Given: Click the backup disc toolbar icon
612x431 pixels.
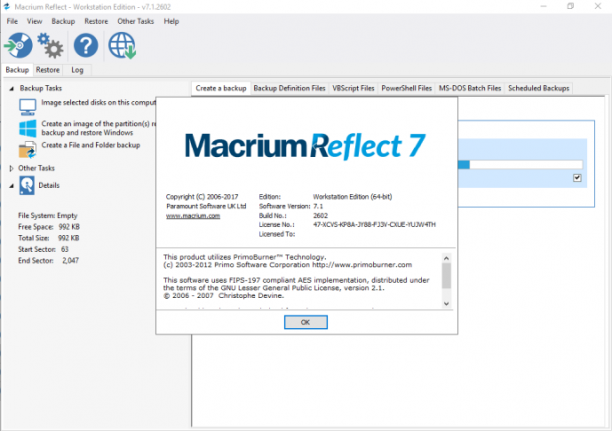Looking at the screenshot, I should 18,45.
